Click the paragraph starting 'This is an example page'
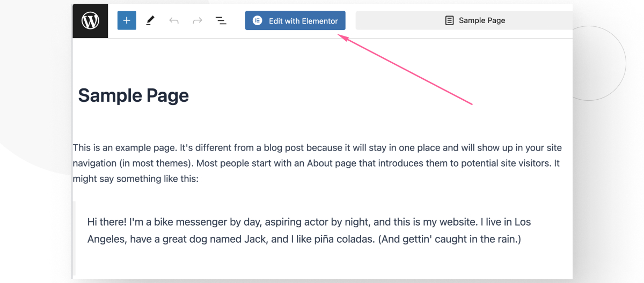 coord(317,163)
